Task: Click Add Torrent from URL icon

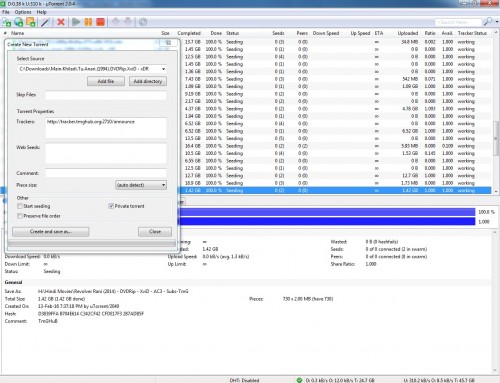Action: (19, 22)
